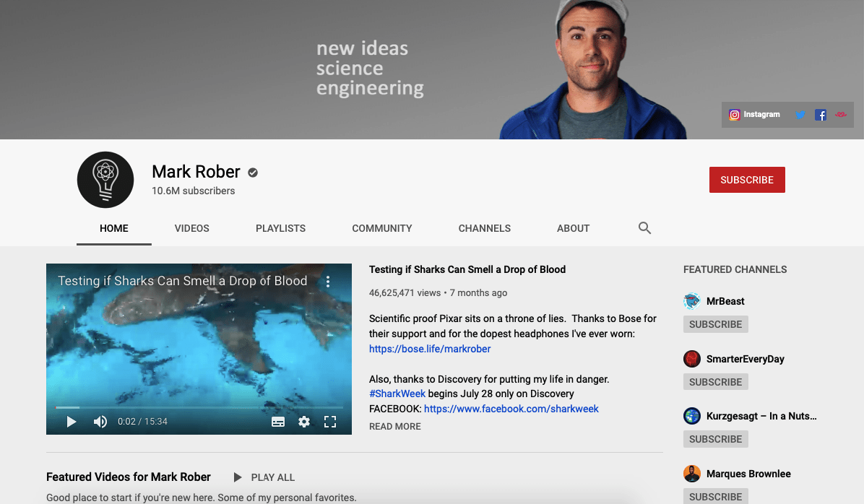The image size is (864, 504).
Task: Expand the video description with READ MORE
Action: 394,426
